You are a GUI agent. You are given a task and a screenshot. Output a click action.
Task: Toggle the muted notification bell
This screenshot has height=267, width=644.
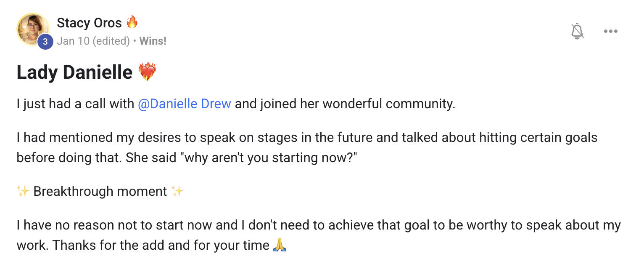point(578,31)
